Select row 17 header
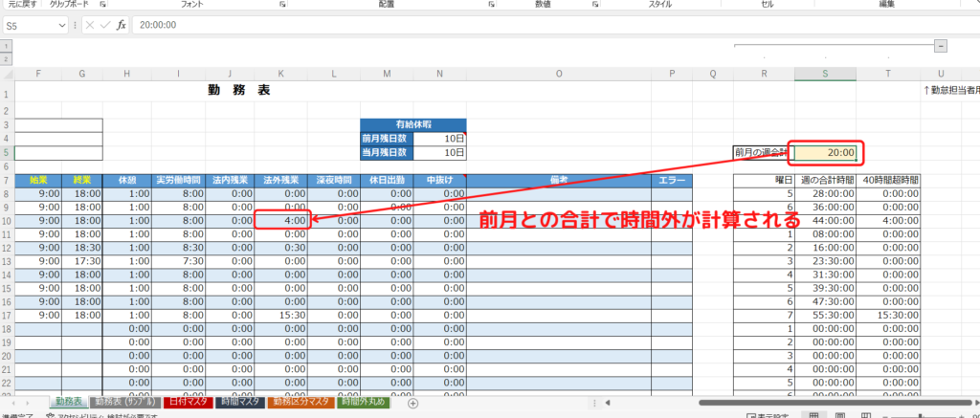Viewport: 980px width, 418px height. coord(7,317)
